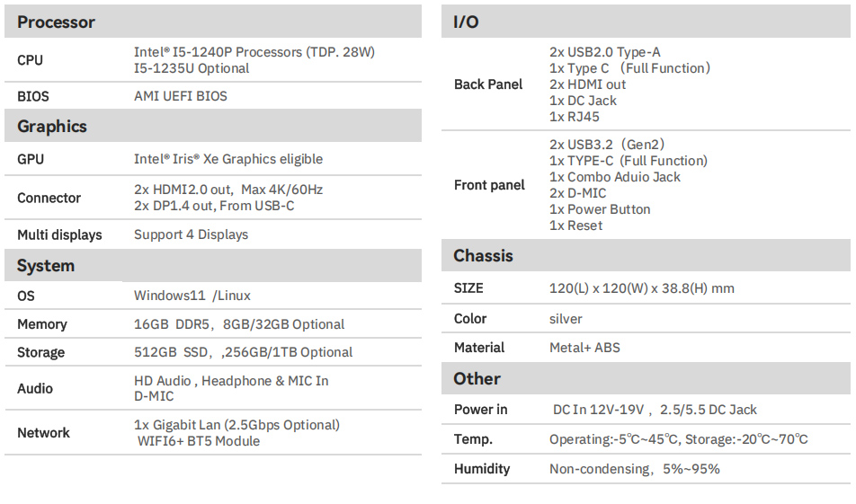Click the I/O section header
The width and height of the screenshot is (856, 504).
tap(466, 22)
